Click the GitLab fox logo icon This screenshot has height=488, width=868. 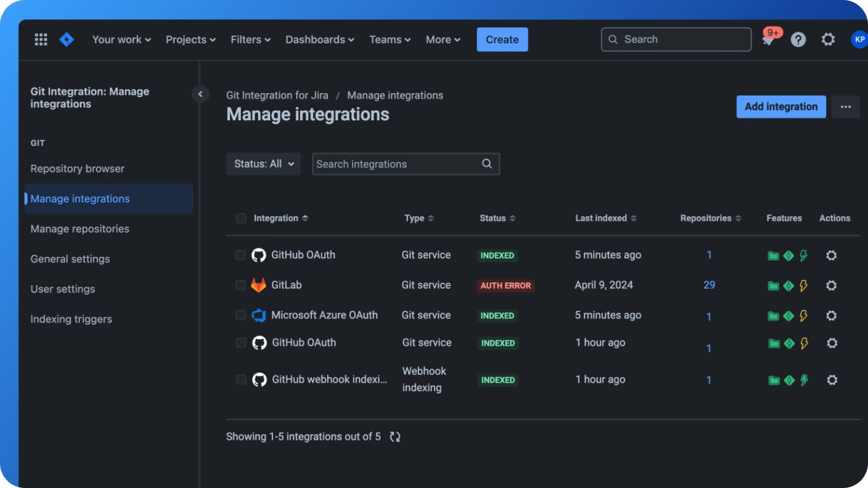click(258, 285)
